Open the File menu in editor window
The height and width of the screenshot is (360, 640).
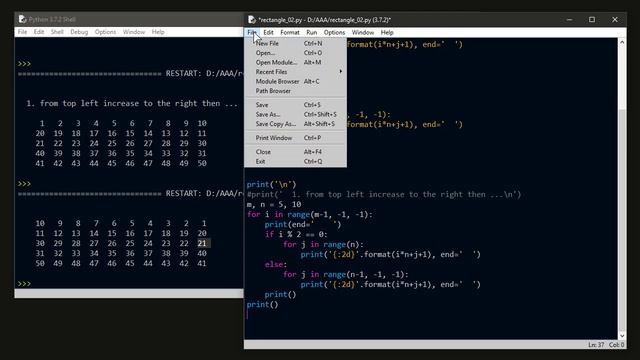coord(252,32)
